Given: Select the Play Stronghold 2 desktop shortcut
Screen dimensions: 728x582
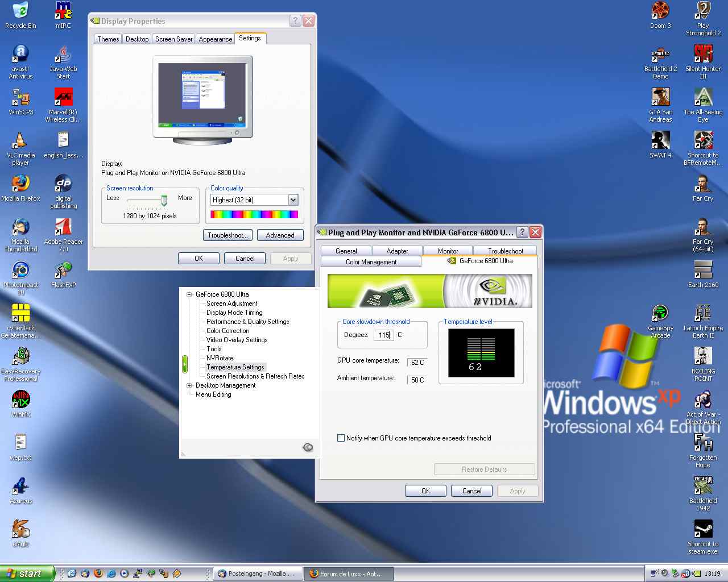Looking at the screenshot, I should pyautogui.click(x=703, y=19).
